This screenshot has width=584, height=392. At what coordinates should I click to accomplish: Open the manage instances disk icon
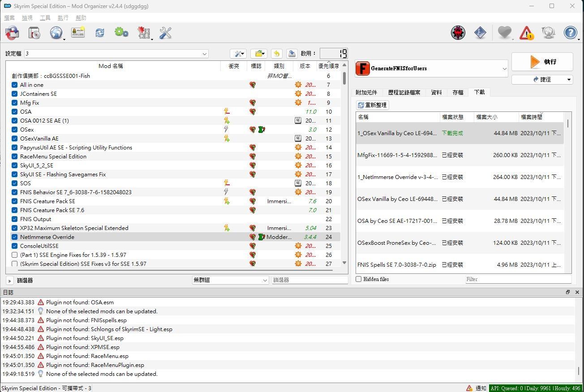(13, 33)
